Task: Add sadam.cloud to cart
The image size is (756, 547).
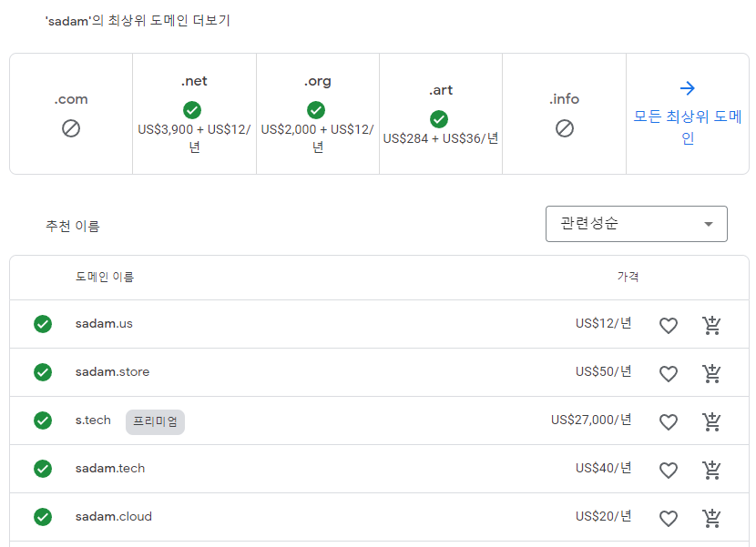Action: (x=711, y=518)
